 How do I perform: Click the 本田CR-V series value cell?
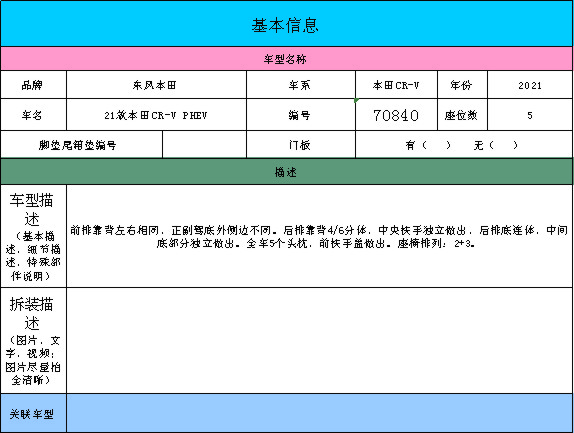[x=396, y=85]
